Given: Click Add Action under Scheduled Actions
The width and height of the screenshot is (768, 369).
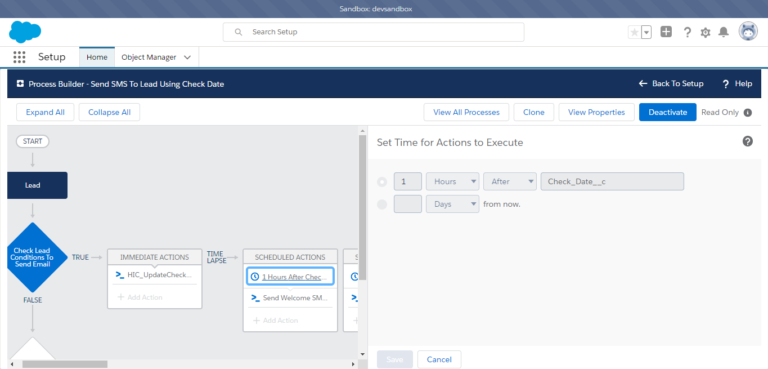Looking at the screenshot, I should [x=275, y=320].
